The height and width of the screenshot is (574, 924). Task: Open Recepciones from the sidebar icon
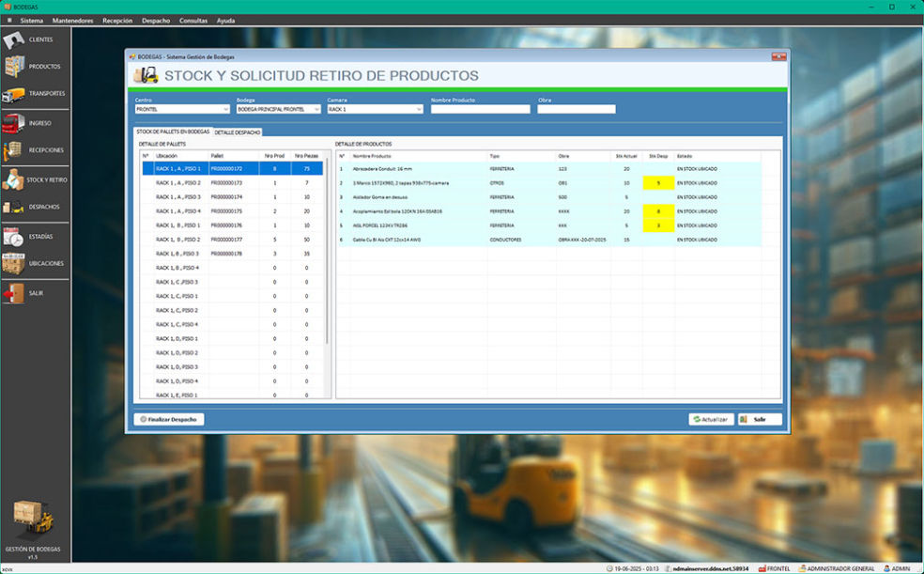click(13, 149)
